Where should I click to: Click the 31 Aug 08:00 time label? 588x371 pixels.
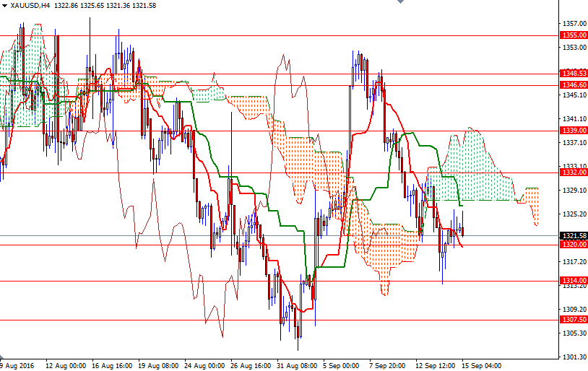[x=297, y=366]
